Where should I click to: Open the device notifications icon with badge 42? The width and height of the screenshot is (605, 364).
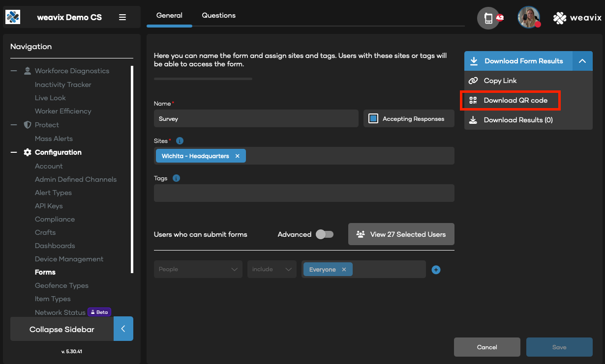click(488, 18)
